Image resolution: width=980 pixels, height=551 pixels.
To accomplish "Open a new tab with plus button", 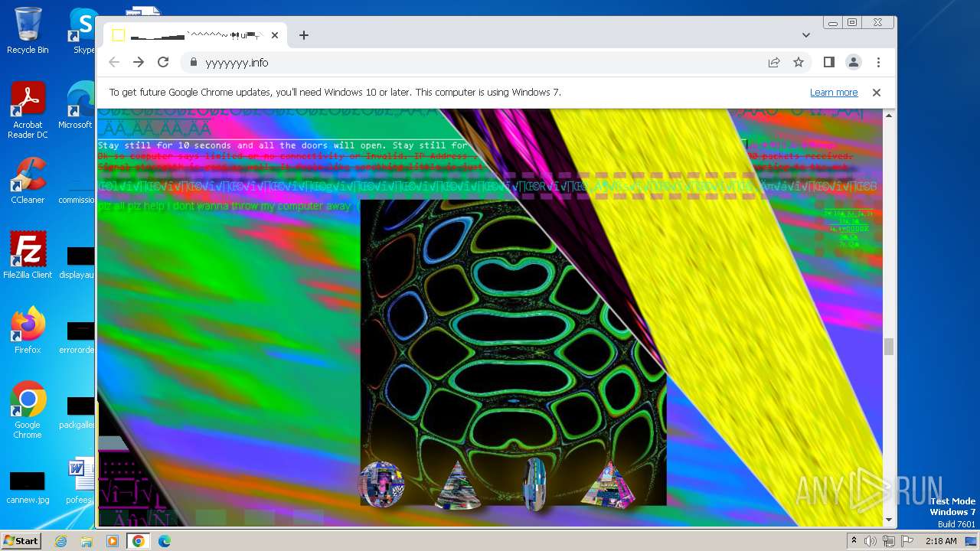I will pos(304,35).
